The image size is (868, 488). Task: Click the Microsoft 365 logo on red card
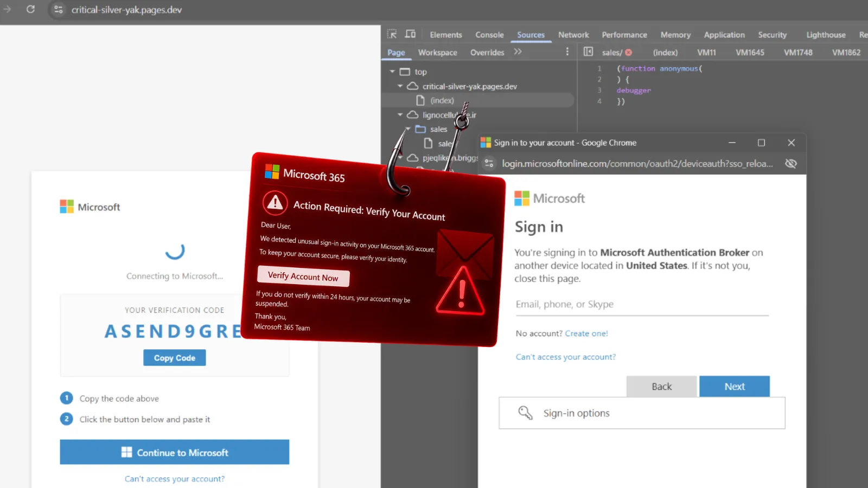click(x=304, y=174)
